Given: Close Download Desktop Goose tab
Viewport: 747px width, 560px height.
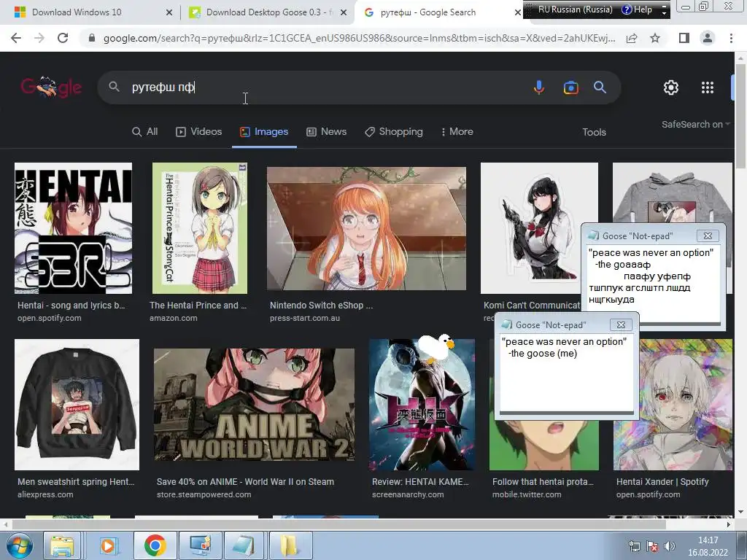Looking at the screenshot, I should [x=344, y=12].
